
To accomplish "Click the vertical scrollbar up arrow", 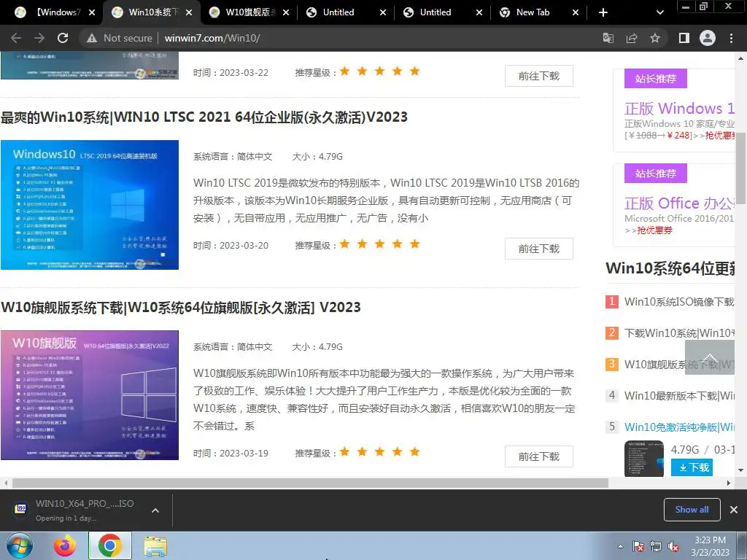I will pos(741,58).
